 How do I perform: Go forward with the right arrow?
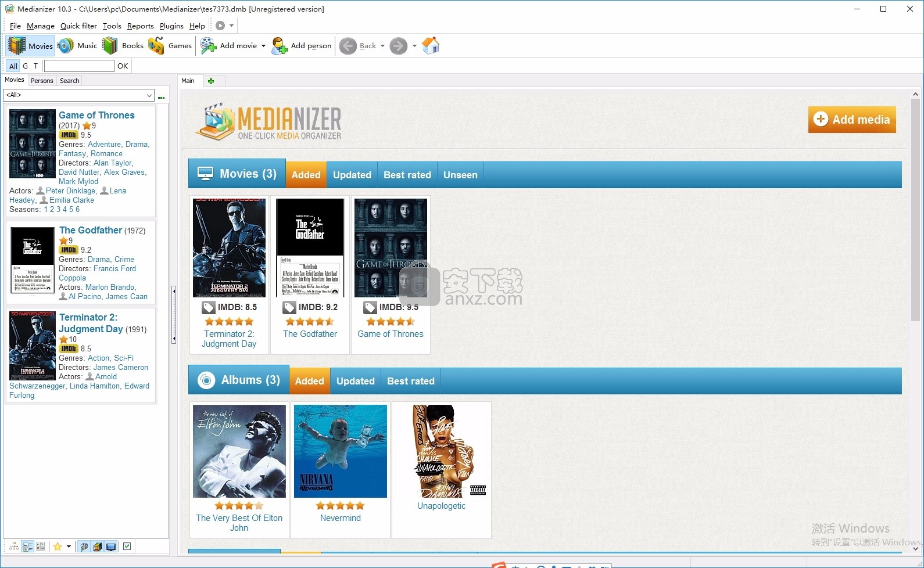(x=399, y=46)
